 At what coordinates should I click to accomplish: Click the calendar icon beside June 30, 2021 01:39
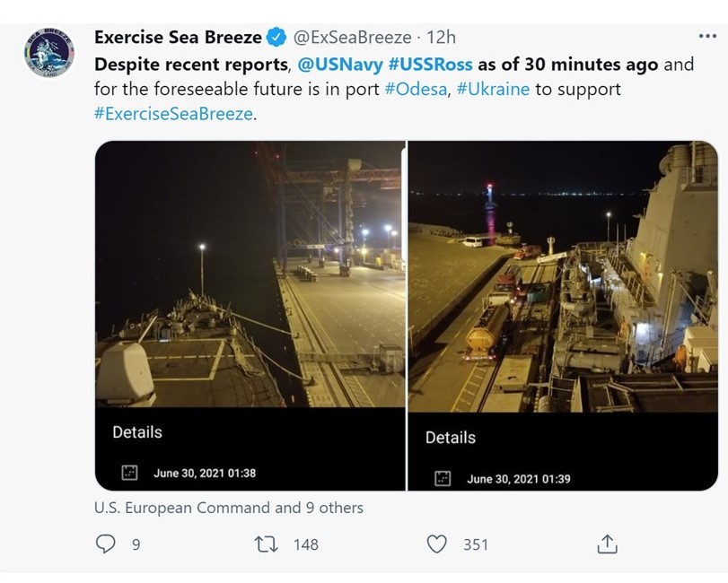[443, 478]
